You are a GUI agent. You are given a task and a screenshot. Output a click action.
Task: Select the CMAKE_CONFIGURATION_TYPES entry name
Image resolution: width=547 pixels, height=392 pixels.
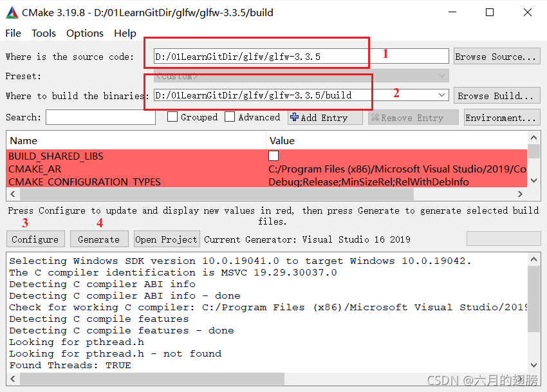pyautogui.click(x=84, y=182)
